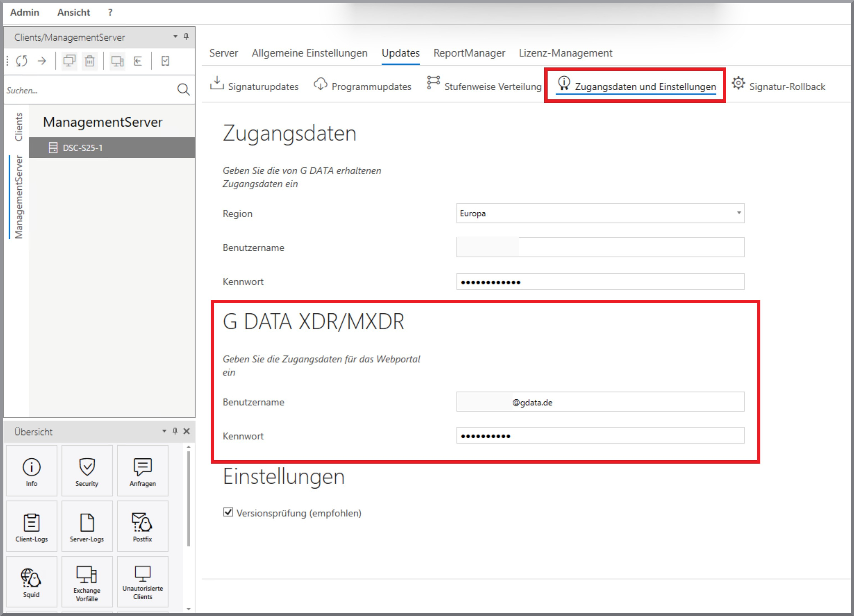Open the Programmupdates sub-tab
854x616 pixels.
(362, 84)
